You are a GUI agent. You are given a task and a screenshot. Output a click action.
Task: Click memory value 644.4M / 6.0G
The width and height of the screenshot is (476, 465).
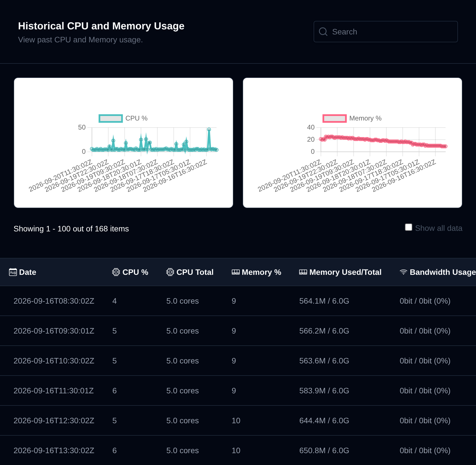coord(324,421)
